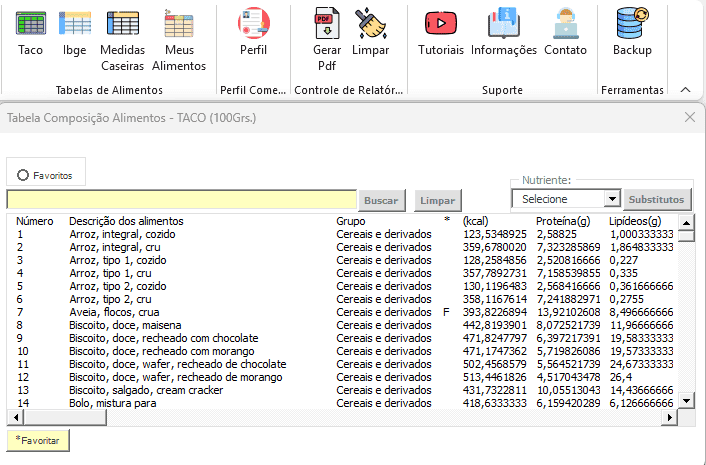Select Biscoito, doce, wafer, recheado de chocolate
706x465 pixels.
[x=342, y=364]
